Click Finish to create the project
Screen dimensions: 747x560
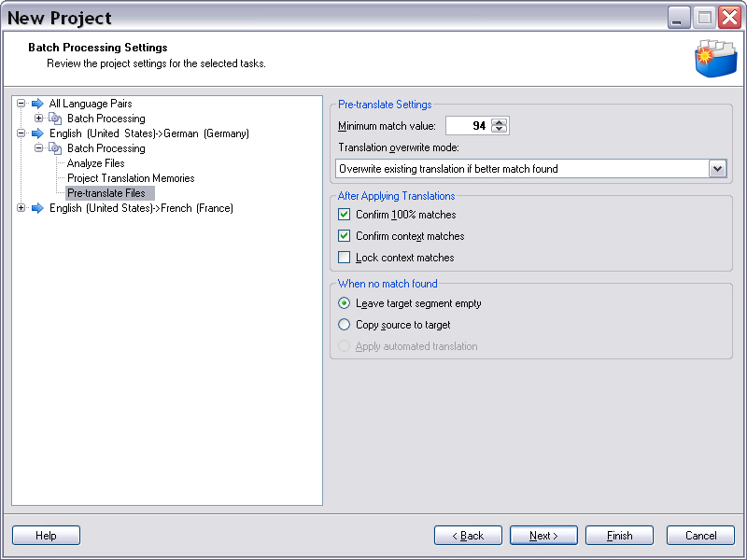[619, 535]
